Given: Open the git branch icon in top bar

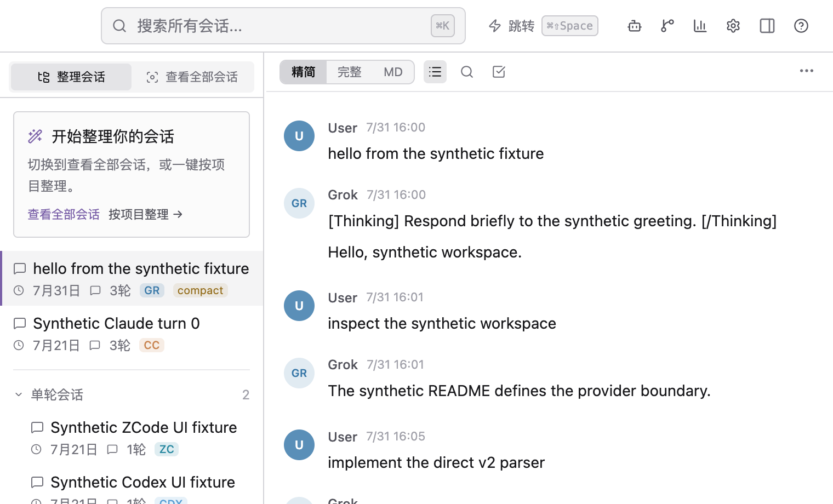Looking at the screenshot, I should [x=667, y=26].
